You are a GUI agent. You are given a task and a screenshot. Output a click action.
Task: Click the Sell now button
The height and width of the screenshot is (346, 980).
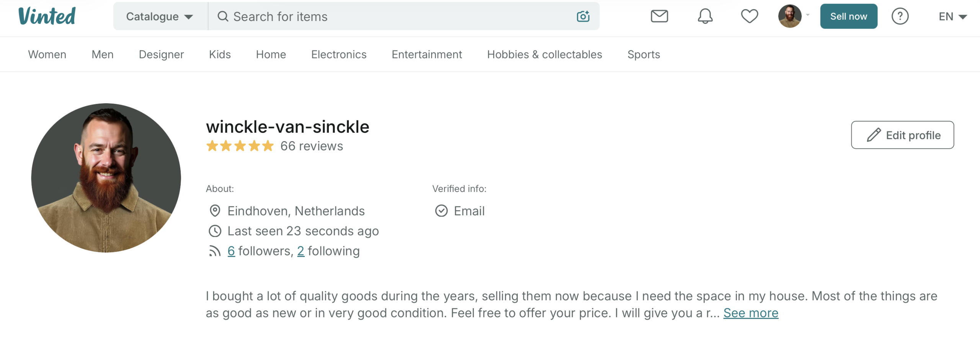coord(848,16)
